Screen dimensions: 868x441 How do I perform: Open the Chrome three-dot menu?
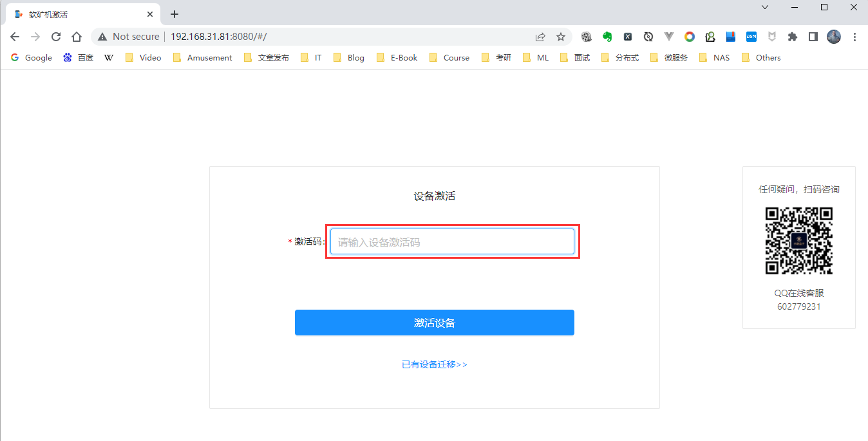(x=854, y=37)
